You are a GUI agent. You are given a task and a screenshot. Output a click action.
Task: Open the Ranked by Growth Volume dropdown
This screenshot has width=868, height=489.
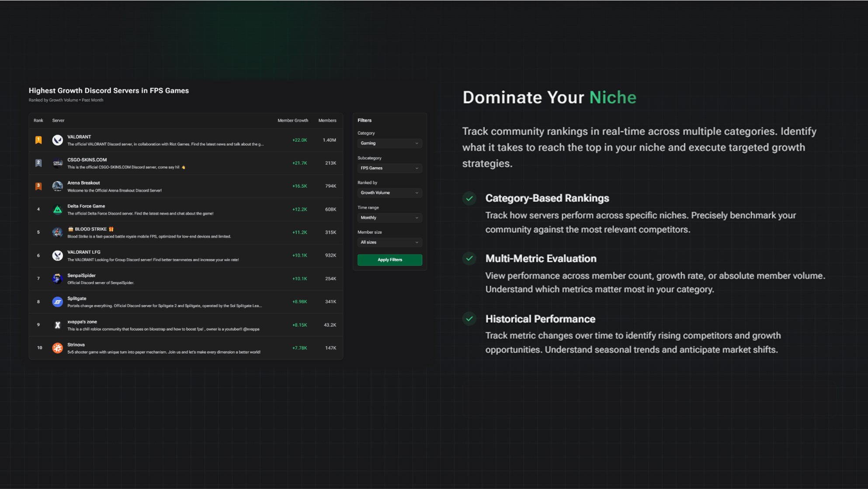(x=389, y=192)
